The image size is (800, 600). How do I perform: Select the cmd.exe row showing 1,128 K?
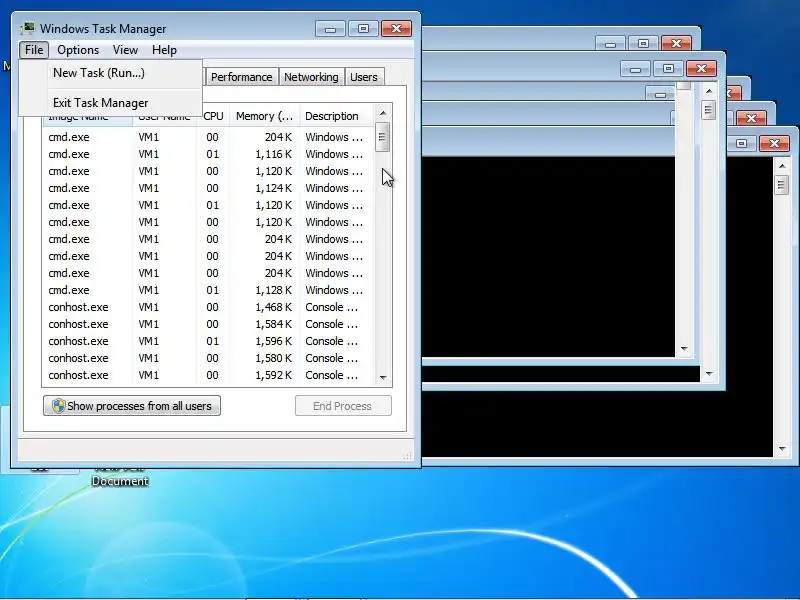pos(208,290)
